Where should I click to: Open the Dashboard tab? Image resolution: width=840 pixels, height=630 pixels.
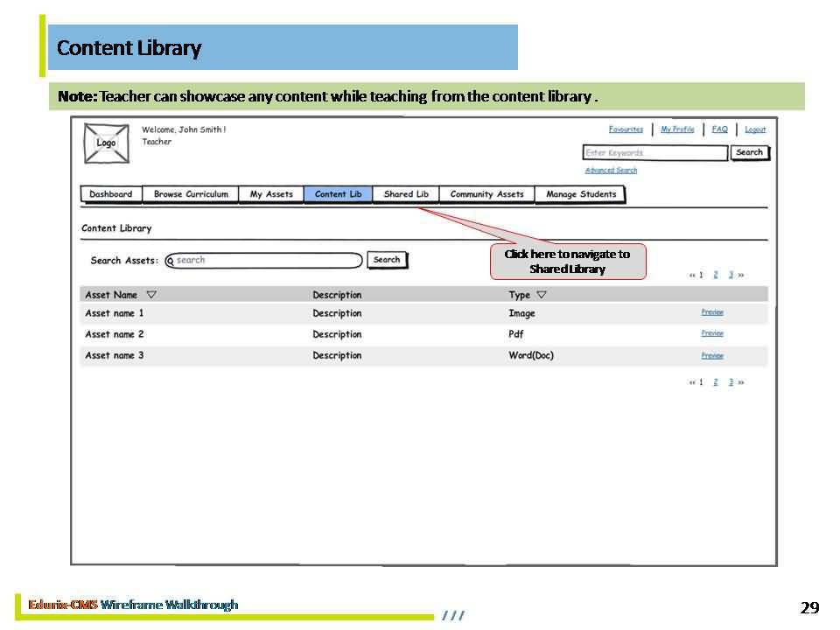111,194
